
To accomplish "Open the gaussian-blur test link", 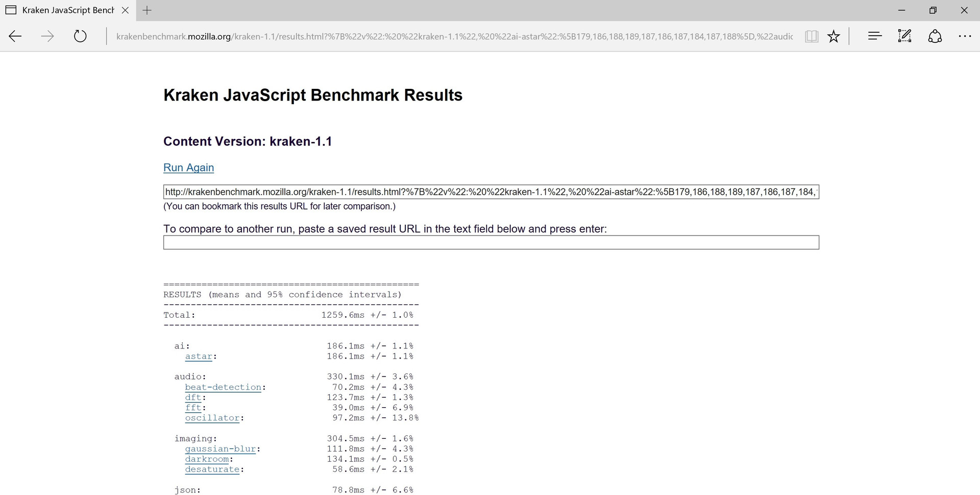I will coord(220,449).
